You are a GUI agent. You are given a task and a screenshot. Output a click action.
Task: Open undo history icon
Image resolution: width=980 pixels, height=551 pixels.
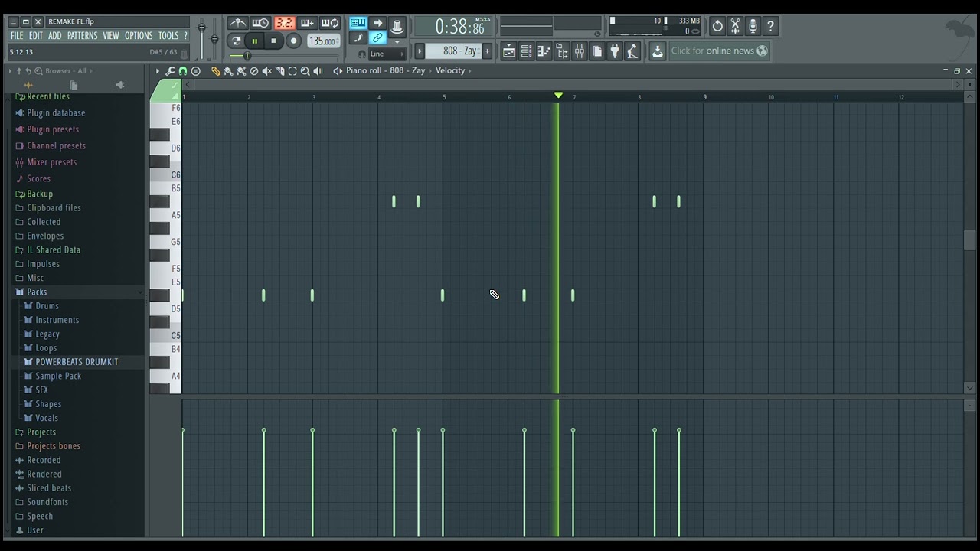coord(717,26)
